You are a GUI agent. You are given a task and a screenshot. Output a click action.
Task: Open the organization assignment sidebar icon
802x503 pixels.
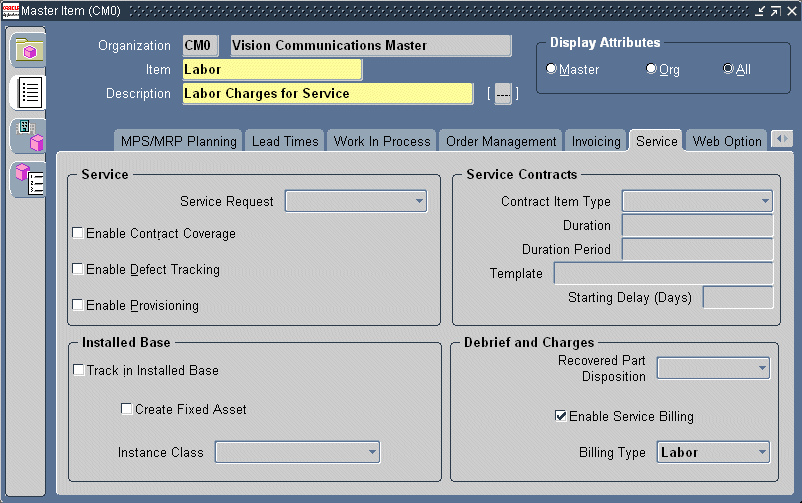[x=29, y=136]
